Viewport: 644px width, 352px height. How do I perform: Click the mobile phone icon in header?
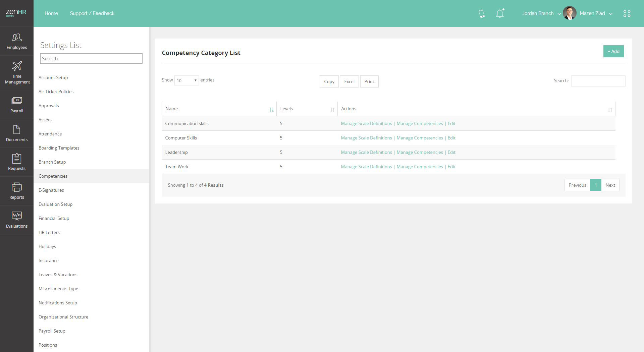tap(482, 14)
